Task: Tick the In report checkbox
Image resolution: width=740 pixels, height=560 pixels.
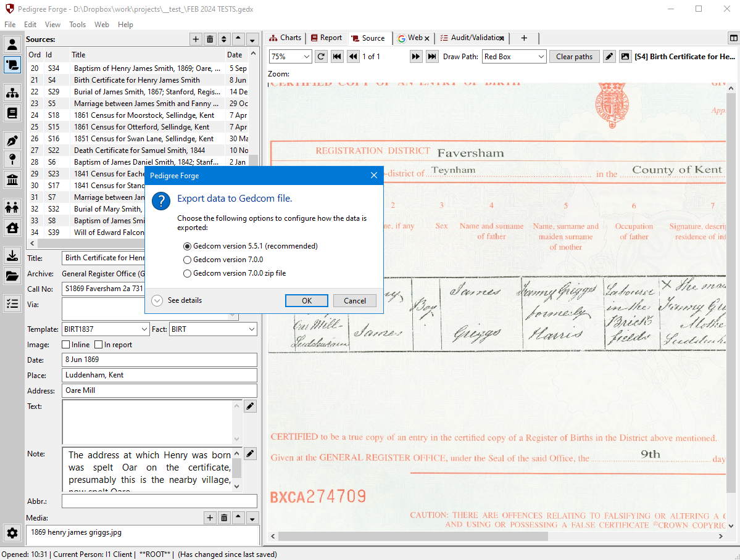Action: pyautogui.click(x=99, y=345)
